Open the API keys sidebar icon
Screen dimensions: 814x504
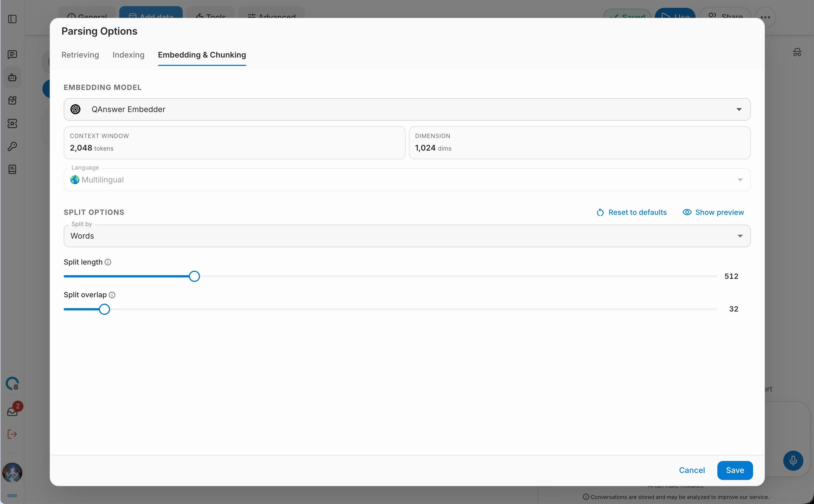click(x=12, y=146)
